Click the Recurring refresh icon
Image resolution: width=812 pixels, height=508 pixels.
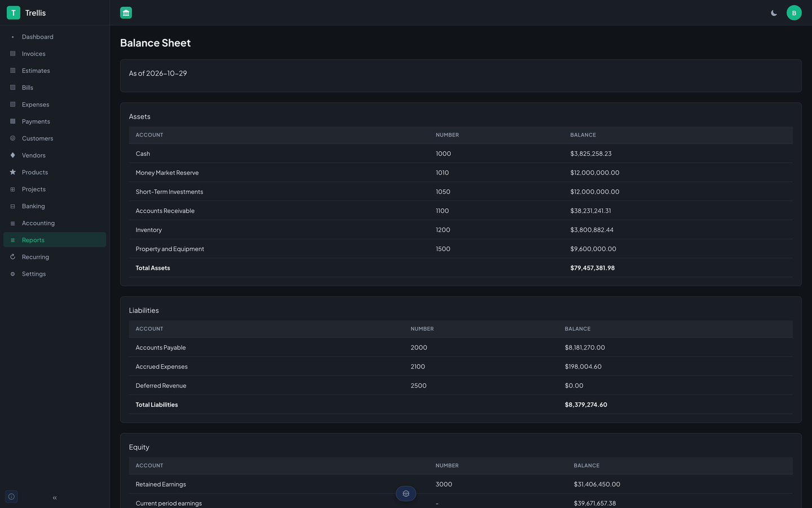pyautogui.click(x=12, y=257)
